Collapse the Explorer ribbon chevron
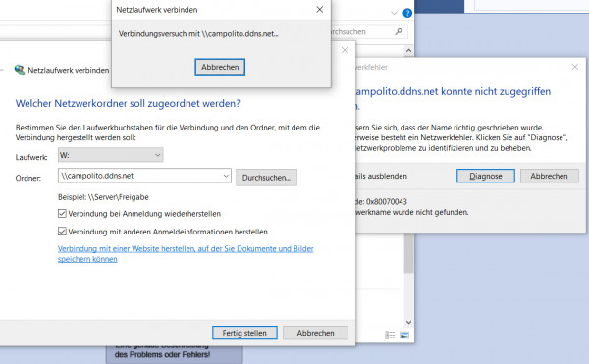 394,13
